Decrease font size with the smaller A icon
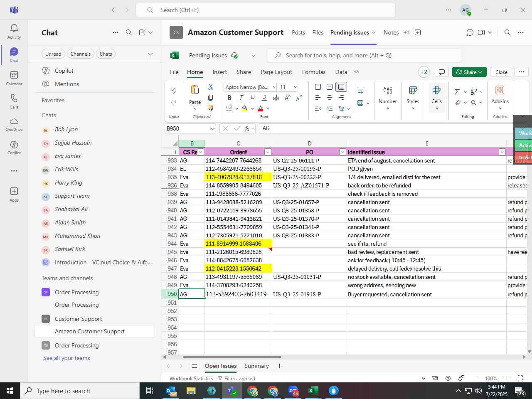 coord(299,98)
